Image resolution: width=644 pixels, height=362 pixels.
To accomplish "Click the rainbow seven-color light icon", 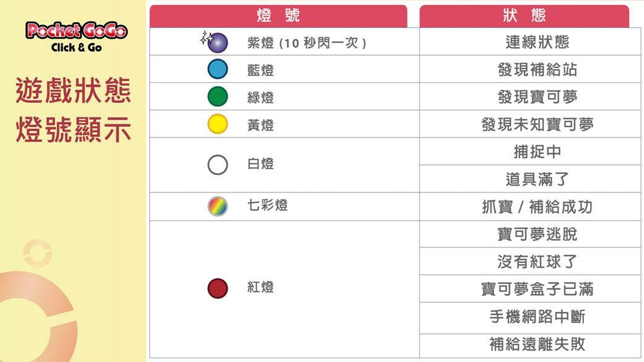I will click(217, 206).
